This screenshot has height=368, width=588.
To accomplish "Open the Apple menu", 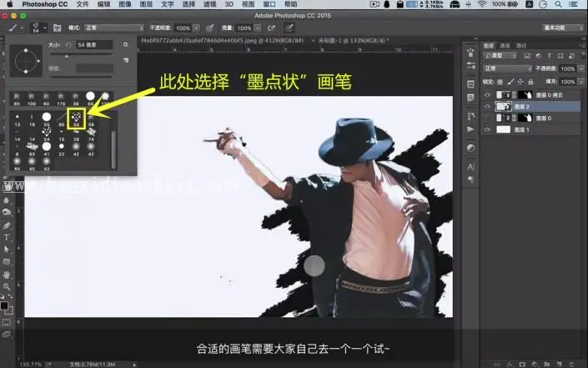I will click(10, 4).
